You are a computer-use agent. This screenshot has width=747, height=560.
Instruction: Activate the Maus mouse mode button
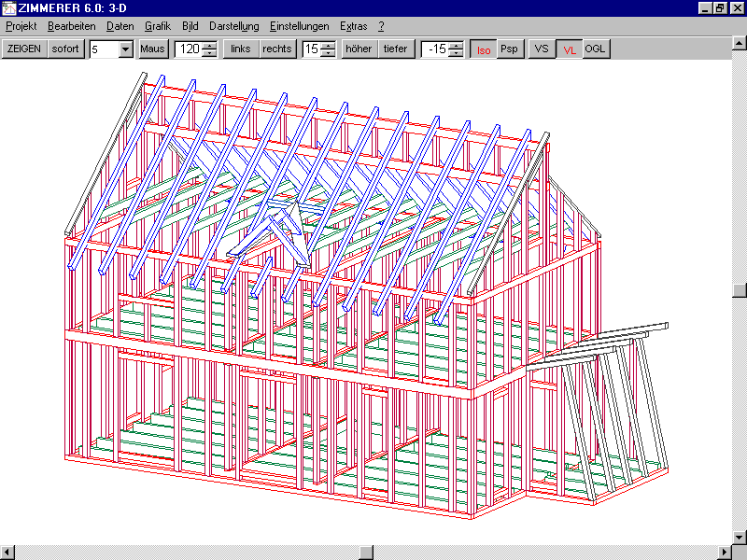(x=152, y=49)
